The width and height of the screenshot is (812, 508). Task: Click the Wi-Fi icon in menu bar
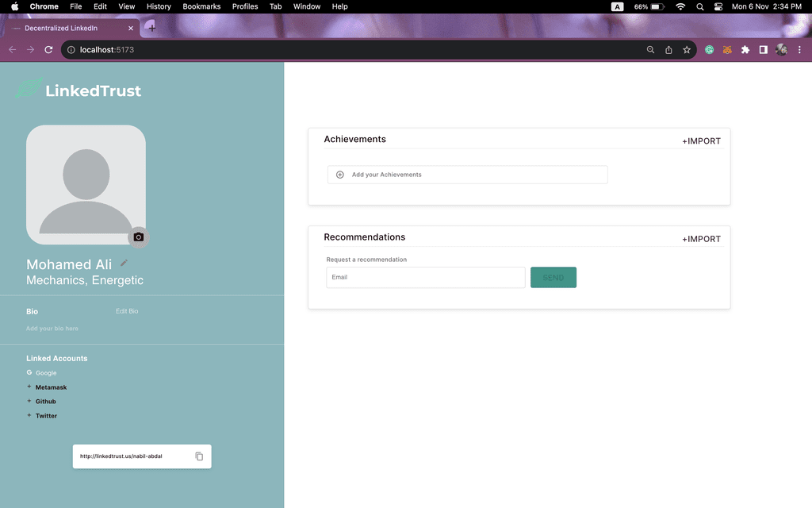pos(680,6)
